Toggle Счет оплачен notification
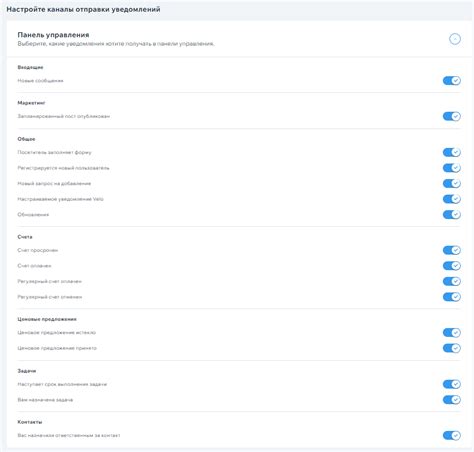 coord(452,266)
